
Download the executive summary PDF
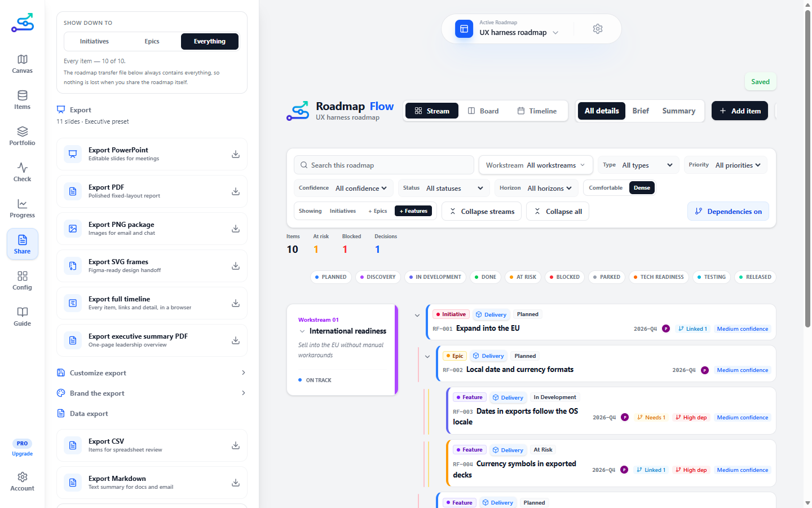[x=236, y=340]
